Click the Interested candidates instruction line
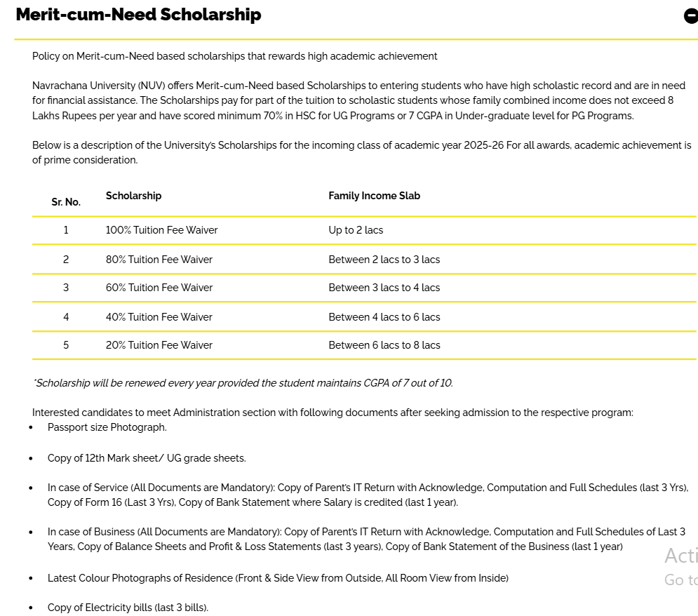Viewport: 698px width, 616px height. click(x=333, y=413)
